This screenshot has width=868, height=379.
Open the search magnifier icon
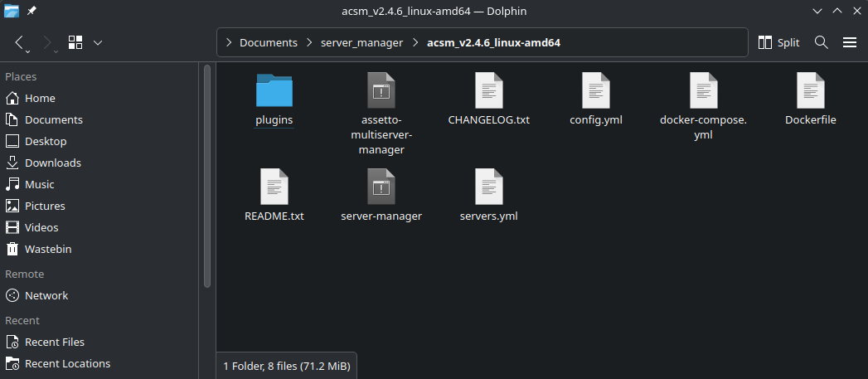tap(822, 42)
